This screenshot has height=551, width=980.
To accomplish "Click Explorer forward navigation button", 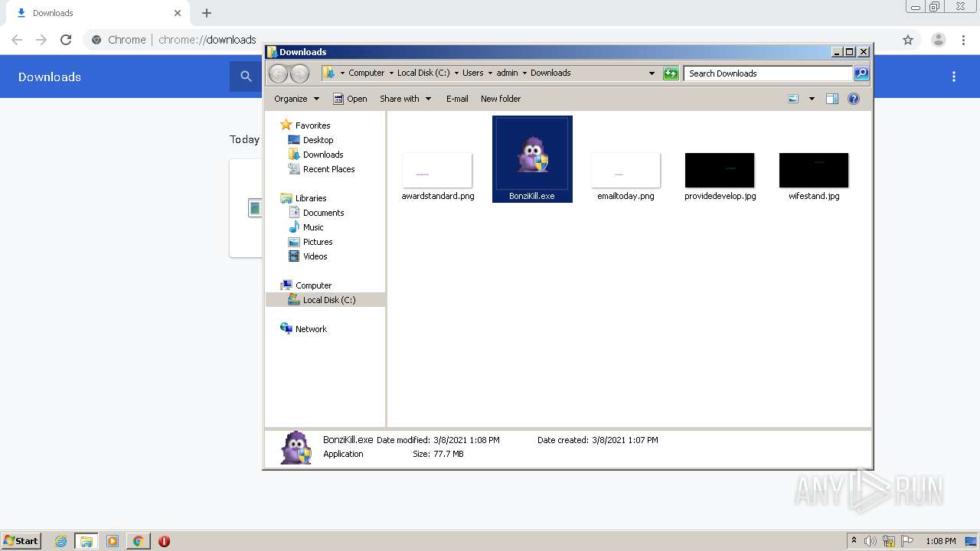I will (300, 73).
